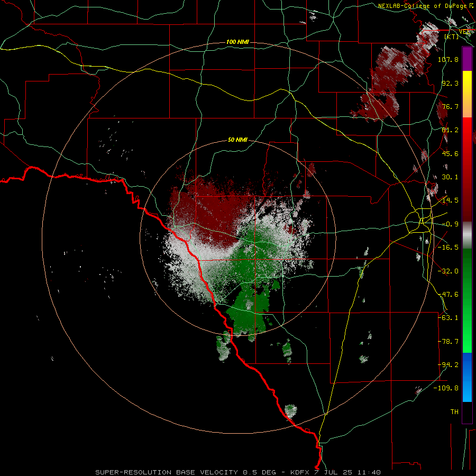Click the 92.3 legend value
This screenshot has width=476, height=476.
pyautogui.click(x=450, y=83)
